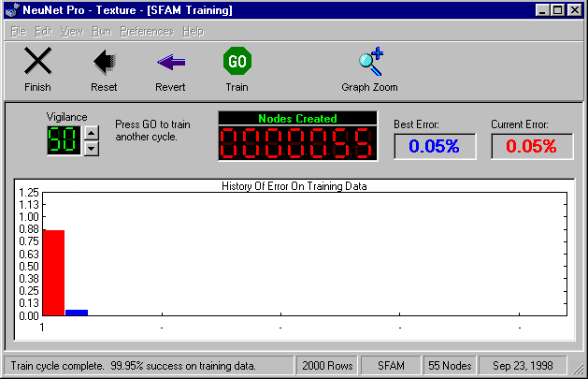Open the File menu
The width and height of the screenshot is (588, 379).
[x=19, y=31]
